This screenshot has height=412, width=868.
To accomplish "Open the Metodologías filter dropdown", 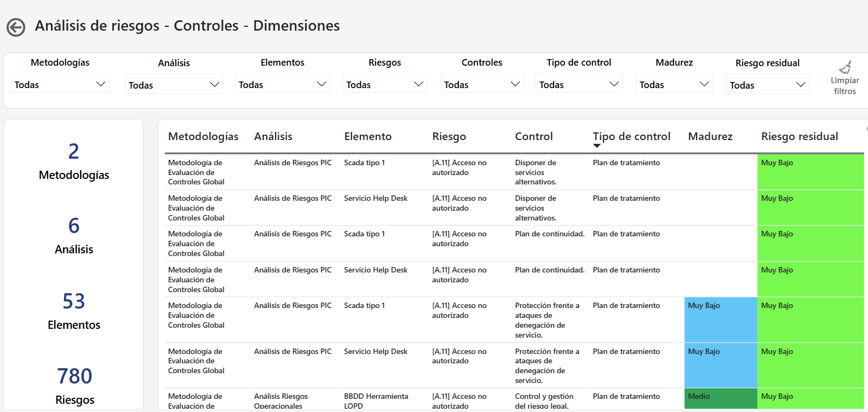I will click(60, 84).
